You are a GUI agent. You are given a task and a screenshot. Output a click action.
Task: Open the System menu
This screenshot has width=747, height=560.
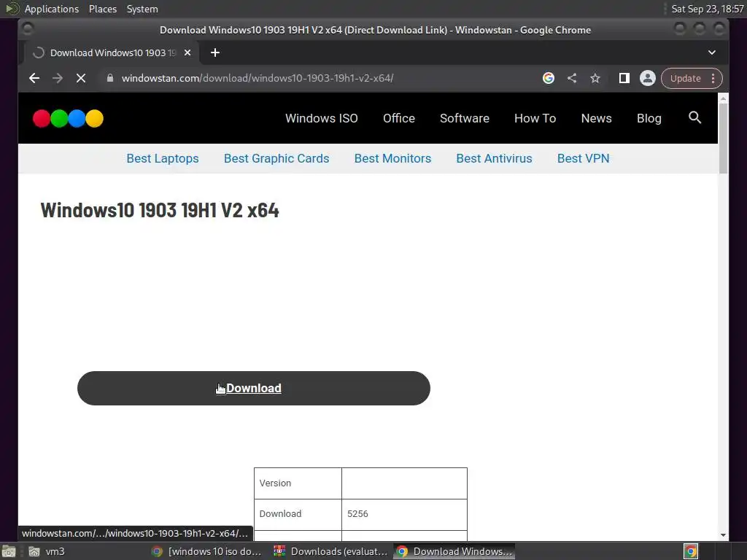(142, 9)
